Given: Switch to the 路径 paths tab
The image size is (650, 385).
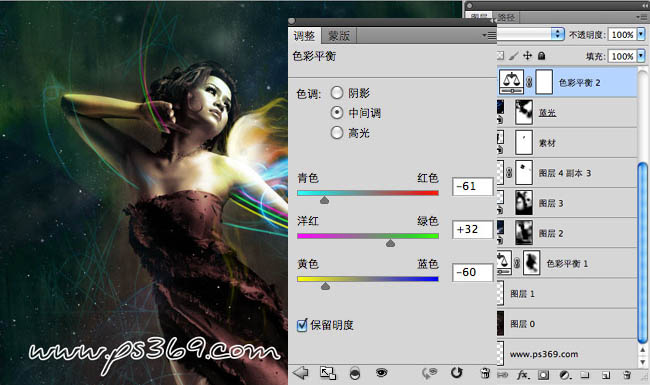Looking at the screenshot, I should (506, 17).
